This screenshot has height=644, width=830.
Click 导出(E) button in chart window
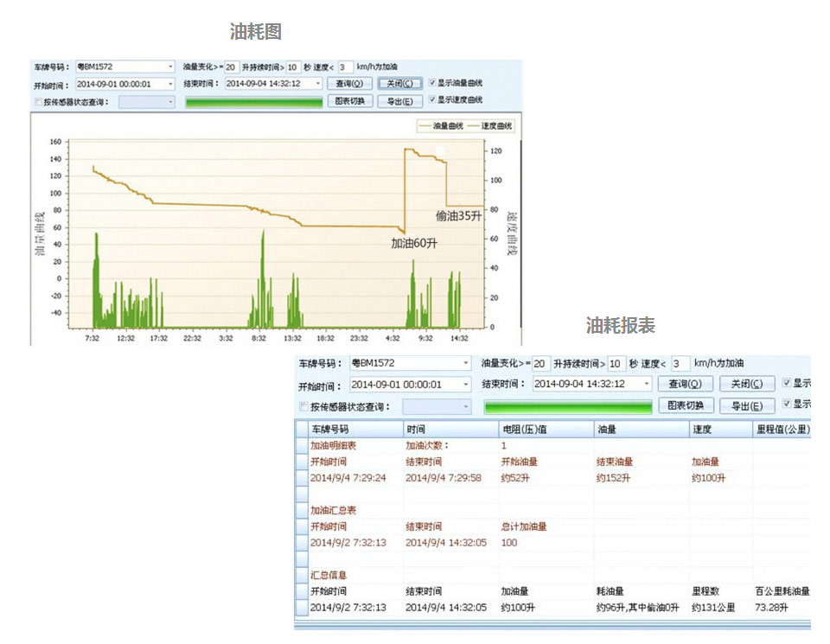click(x=399, y=101)
